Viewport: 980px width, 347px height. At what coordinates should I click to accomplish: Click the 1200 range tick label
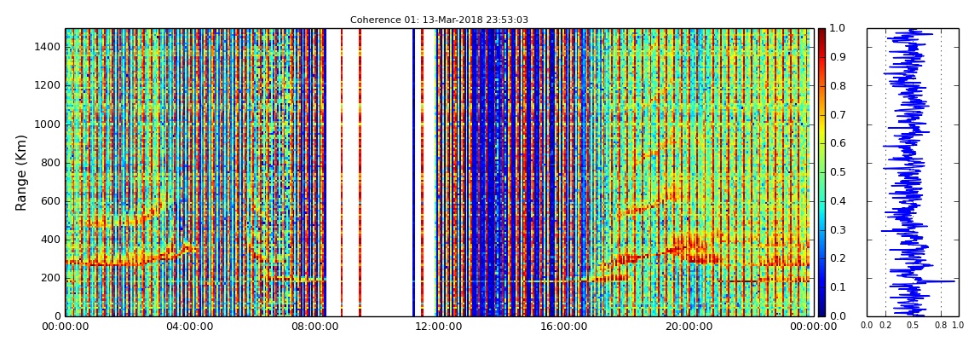[x=48, y=85]
